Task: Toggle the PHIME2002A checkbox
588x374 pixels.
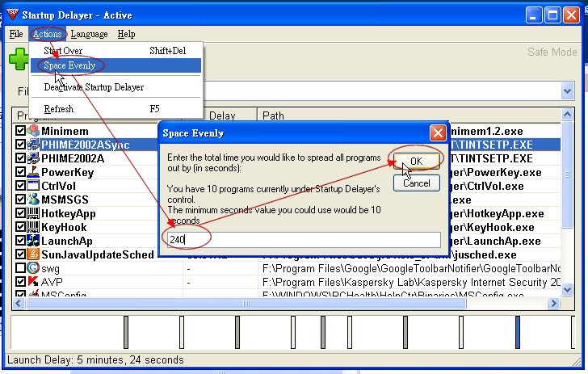Action: pyautogui.click(x=21, y=158)
